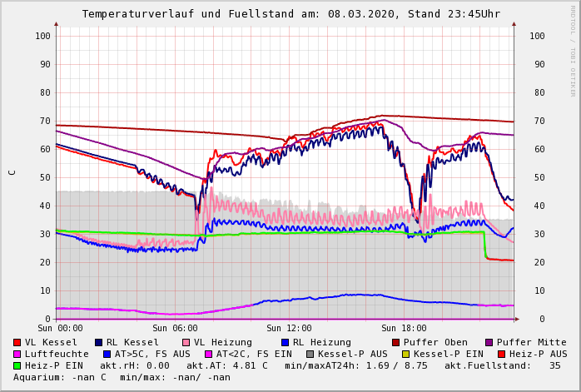Click the pink VL Heizung legend swatch
Viewport: 581px width, 392px height.
coord(186,343)
